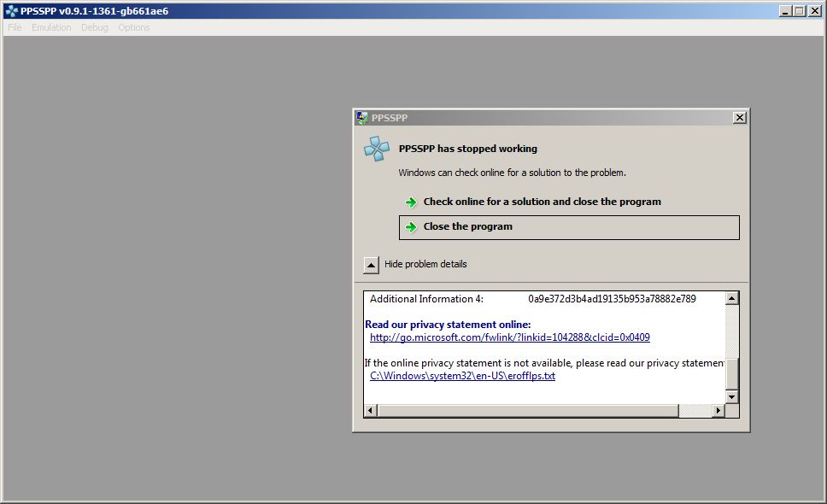The height and width of the screenshot is (504, 827).
Task: Click the PPSSPP icon in main title bar
Action: (x=11, y=11)
